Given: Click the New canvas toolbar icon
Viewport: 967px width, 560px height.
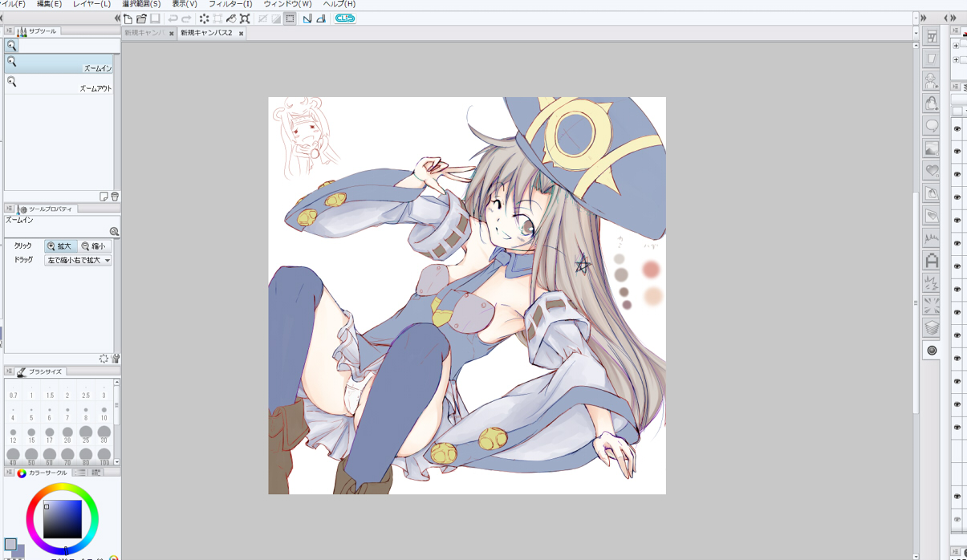Looking at the screenshot, I should (x=128, y=18).
